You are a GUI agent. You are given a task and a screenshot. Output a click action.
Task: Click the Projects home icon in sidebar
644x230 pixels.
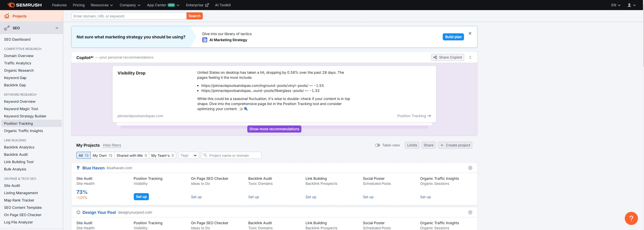point(7,16)
